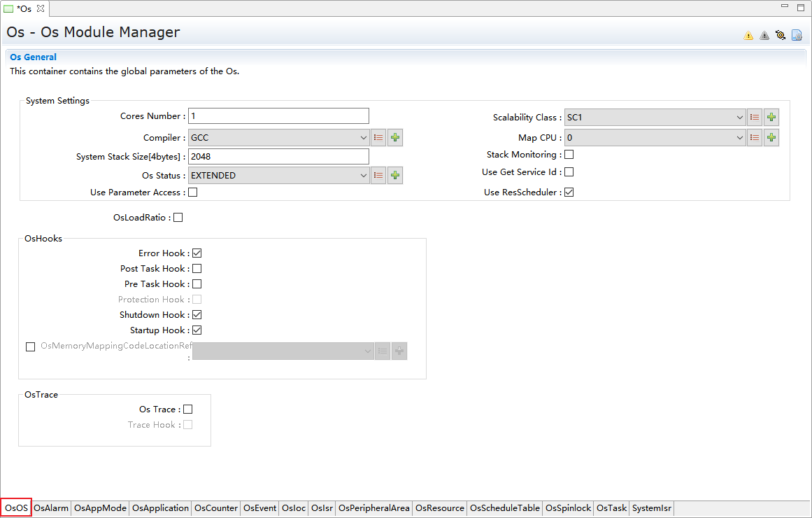Image resolution: width=812 pixels, height=518 pixels.
Task: Click green plus next to Os Status
Action: [x=395, y=176]
